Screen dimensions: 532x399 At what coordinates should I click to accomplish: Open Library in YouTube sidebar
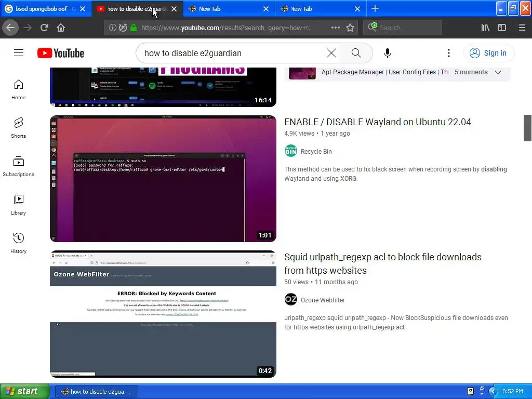click(19, 205)
